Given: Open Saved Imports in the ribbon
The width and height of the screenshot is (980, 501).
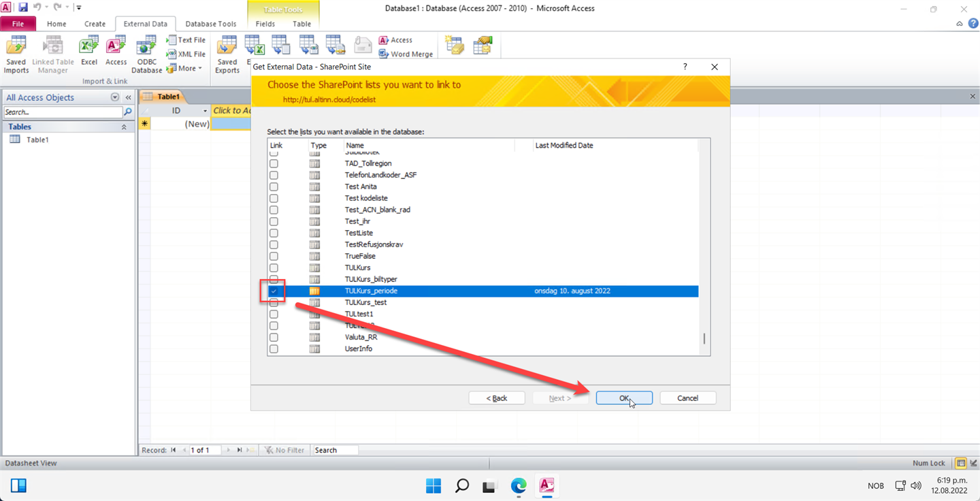Looking at the screenshot, I should [16, 55].
